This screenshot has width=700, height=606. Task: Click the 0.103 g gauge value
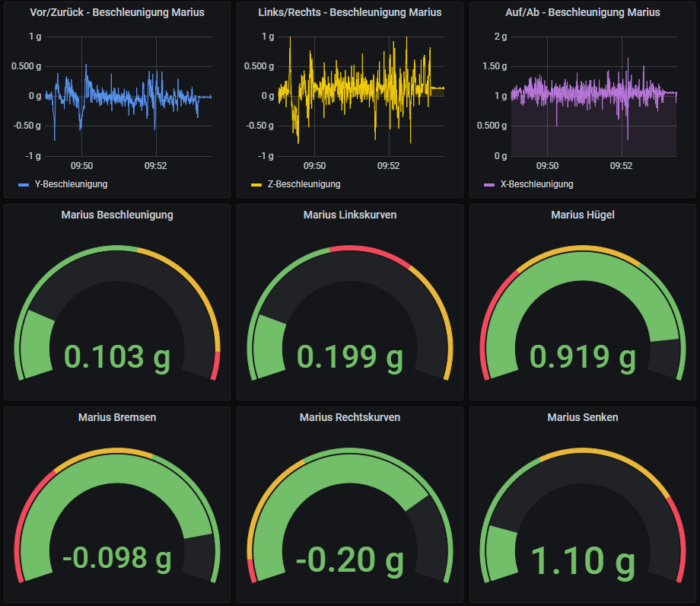(117, 357)
